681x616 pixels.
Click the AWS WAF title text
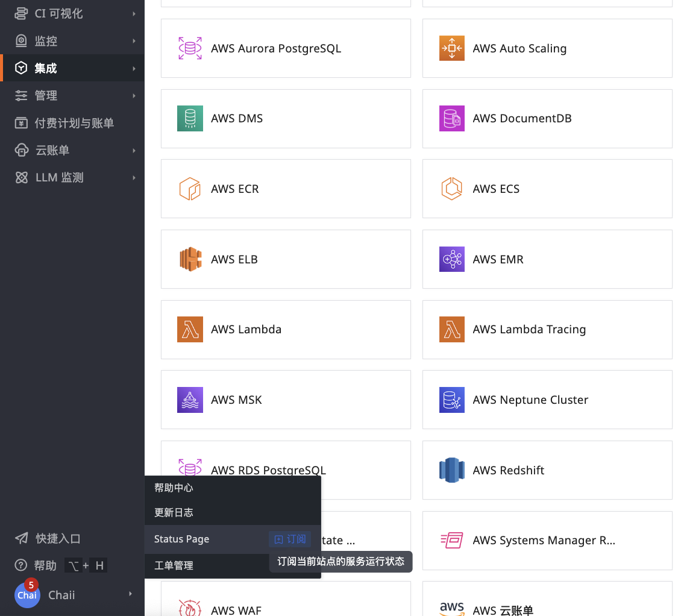tap(236, 611)
